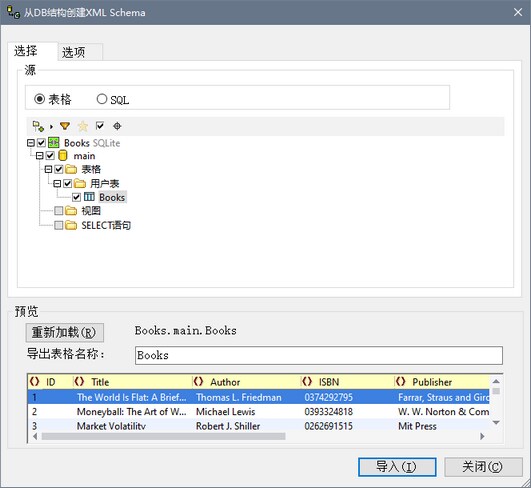This screenshot has width=531, height=488.
Task: Check the 视图 folder checkbox
Action: click(59, 211)
